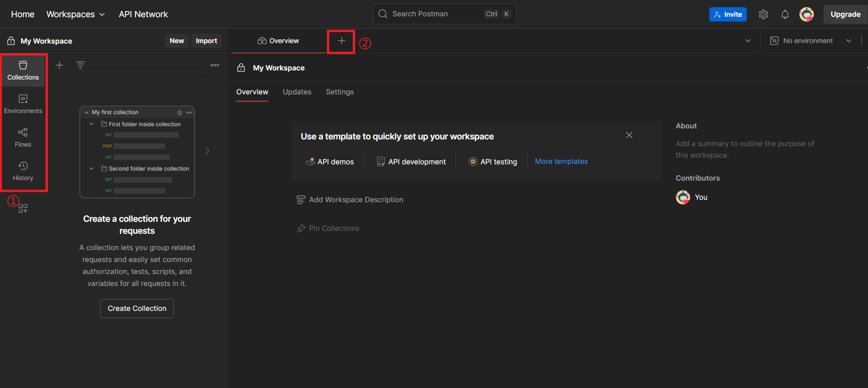Click the My Workspace title in sidebar header
This screenshot has height=388, width=868.
pyautogui.click(x=46, y=41)
